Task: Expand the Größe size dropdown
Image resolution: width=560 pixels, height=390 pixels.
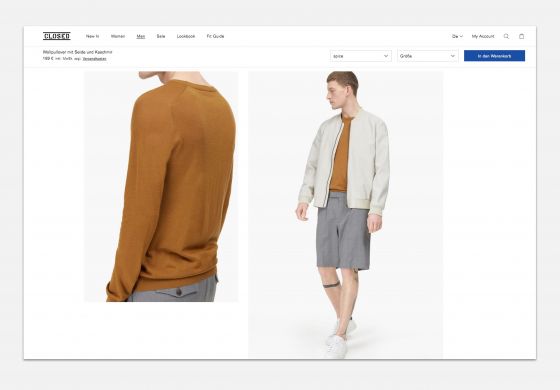Action: 428,56
